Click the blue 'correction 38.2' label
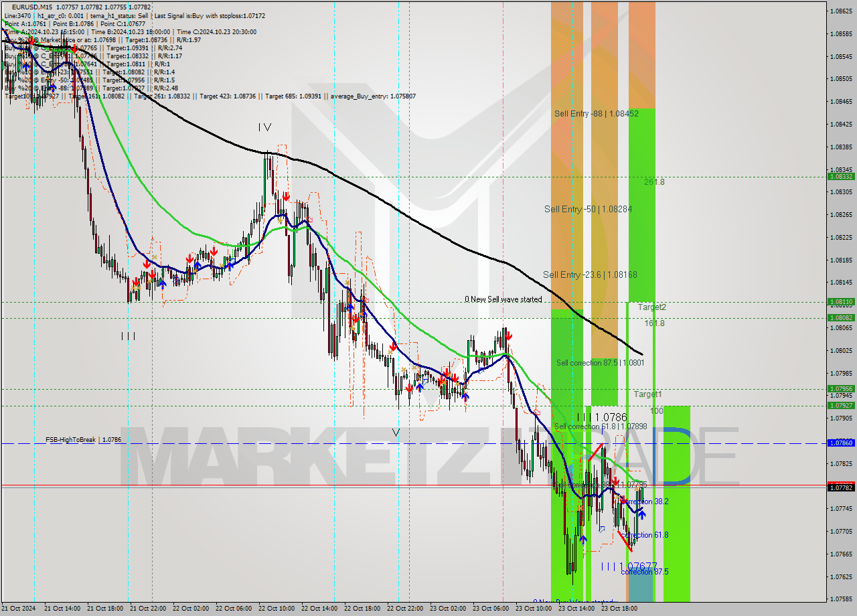The image size is (857, 616). pyautogui.click(x=645, y=501)
